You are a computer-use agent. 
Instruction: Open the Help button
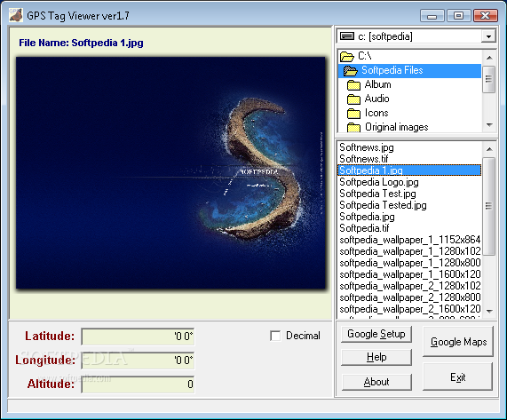376,357
